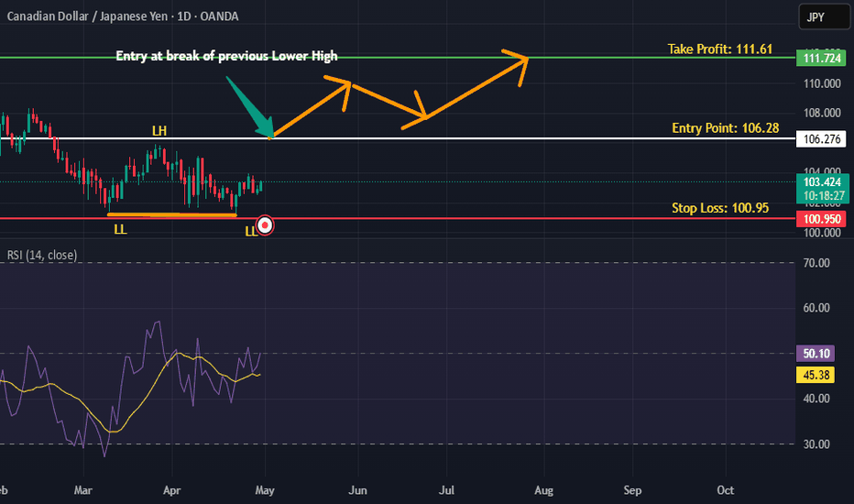Click the Sep label on time axis
Screen dimensions: 854x504
[632, 490]
